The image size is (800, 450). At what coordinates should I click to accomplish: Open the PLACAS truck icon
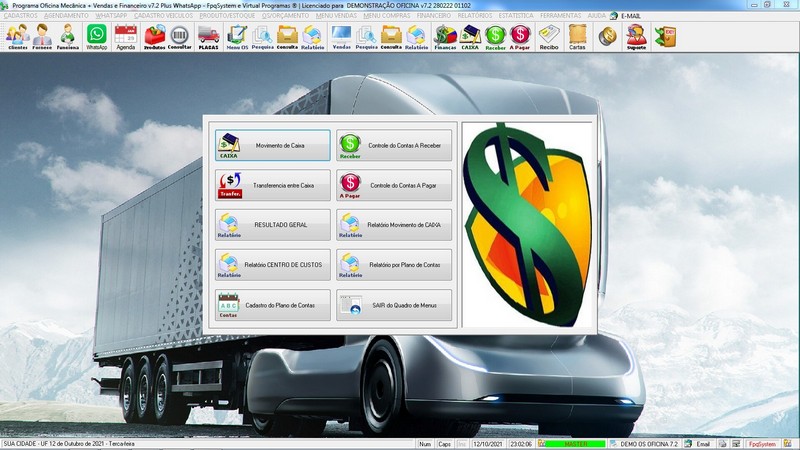pyautogui.click(x=208, y=37)
